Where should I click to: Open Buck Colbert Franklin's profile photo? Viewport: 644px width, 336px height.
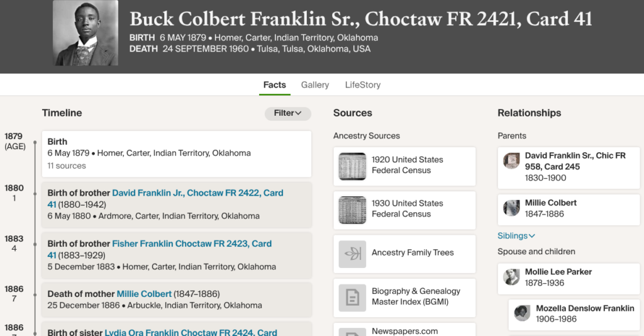[x=86, y=33]
